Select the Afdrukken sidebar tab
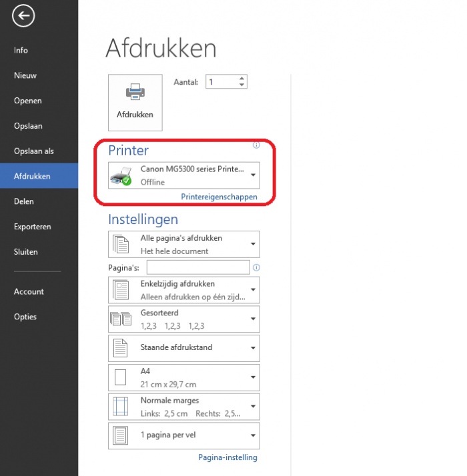Image resolution: width=467 pixels, height=476 pixels. pyautogui.click(x=39, y=176)
